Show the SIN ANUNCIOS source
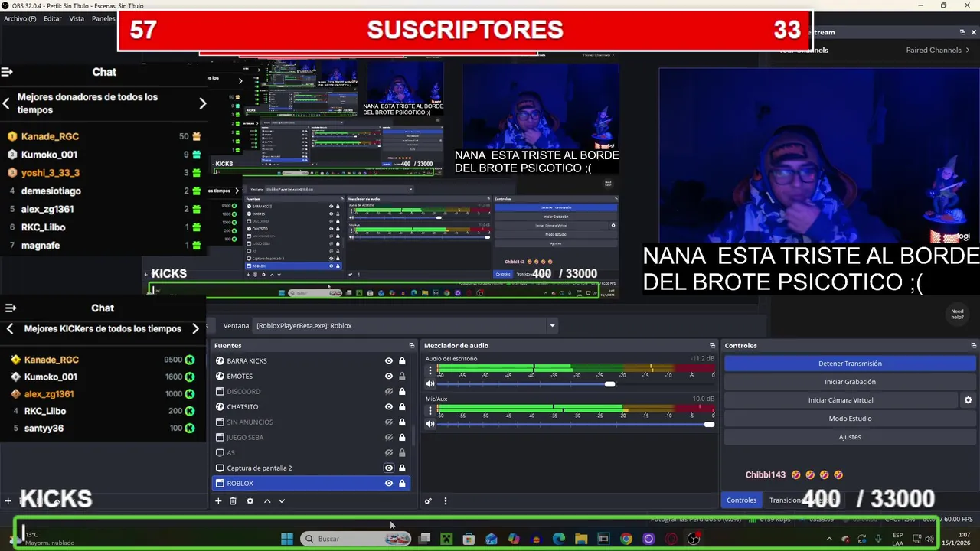This screenshot has width=980, height=551. (388, 422)
